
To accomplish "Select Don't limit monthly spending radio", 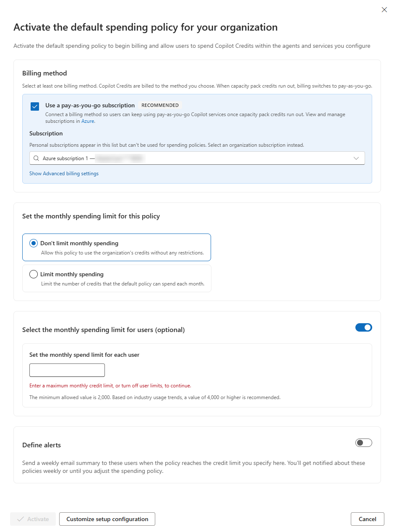I will tap(34, 244).
